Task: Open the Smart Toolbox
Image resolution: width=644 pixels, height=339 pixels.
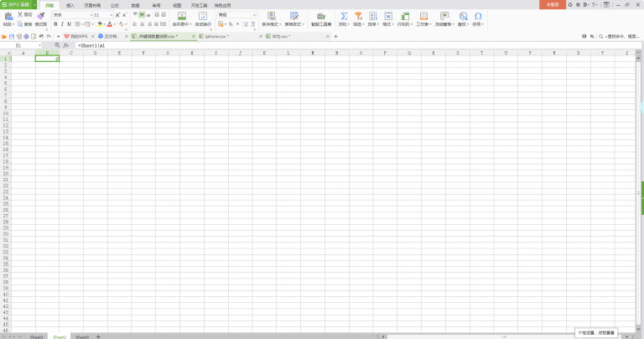Action: tap(321, 19)
